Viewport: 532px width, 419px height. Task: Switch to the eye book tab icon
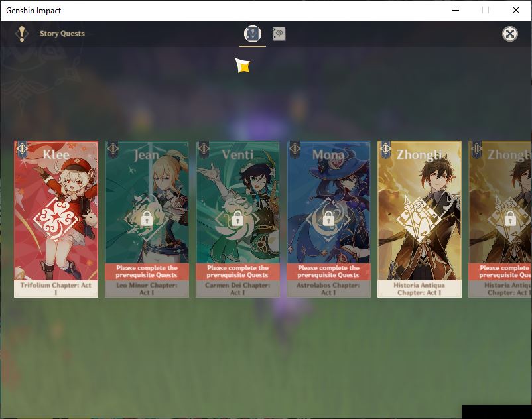279,34
